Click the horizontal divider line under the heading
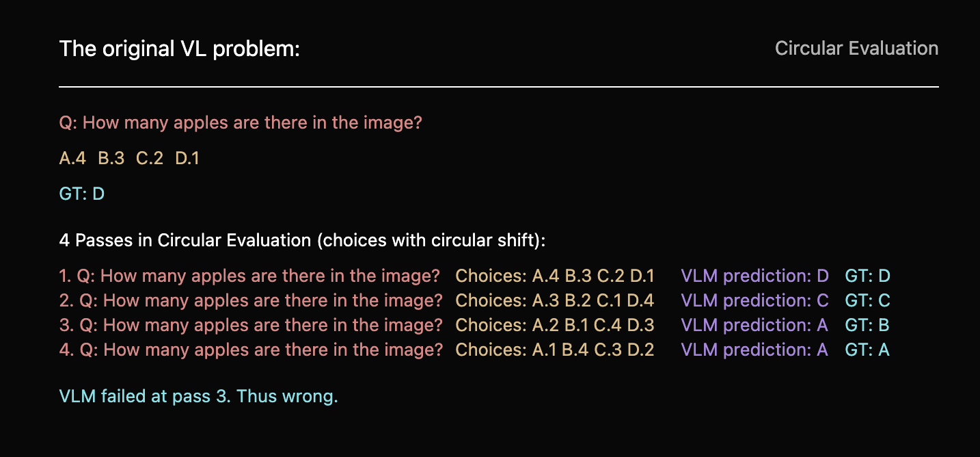980x457 pixels. pyautogui.click(x=499, y=87)
